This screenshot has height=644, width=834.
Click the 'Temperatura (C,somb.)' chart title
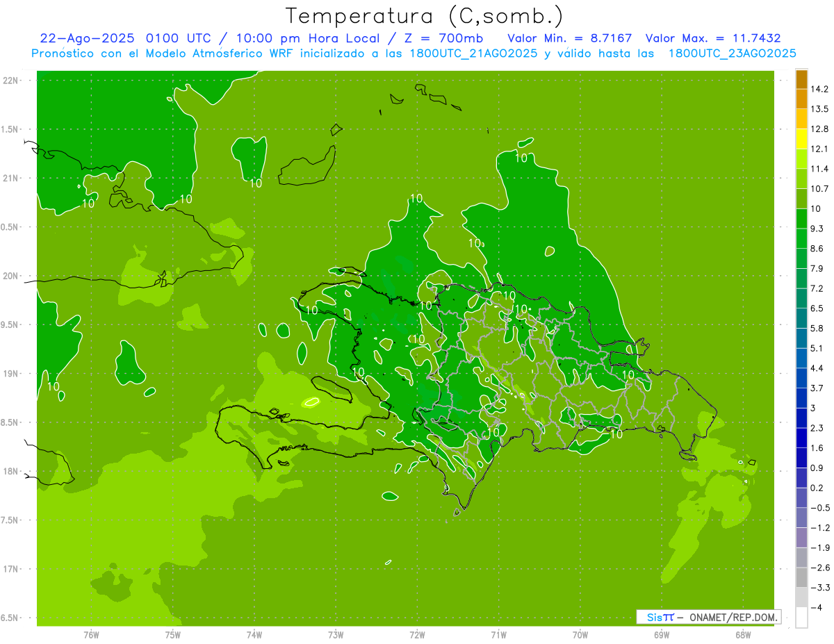[424, 16]
